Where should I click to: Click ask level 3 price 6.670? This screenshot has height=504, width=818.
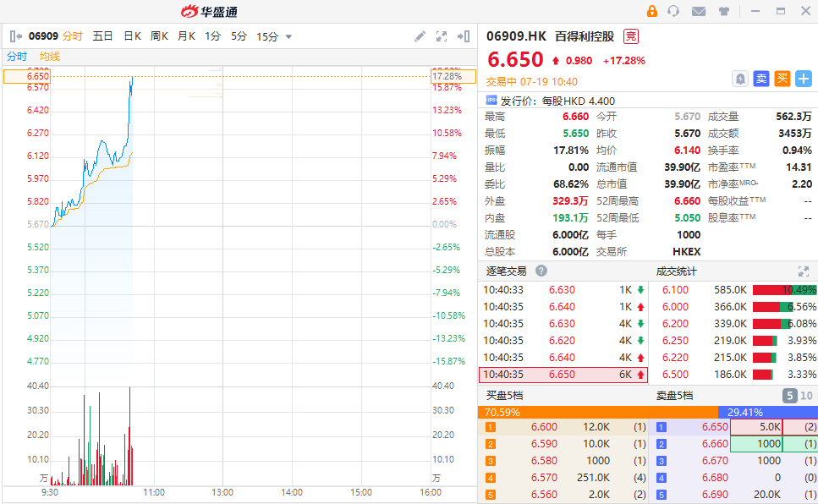[715, 461]
